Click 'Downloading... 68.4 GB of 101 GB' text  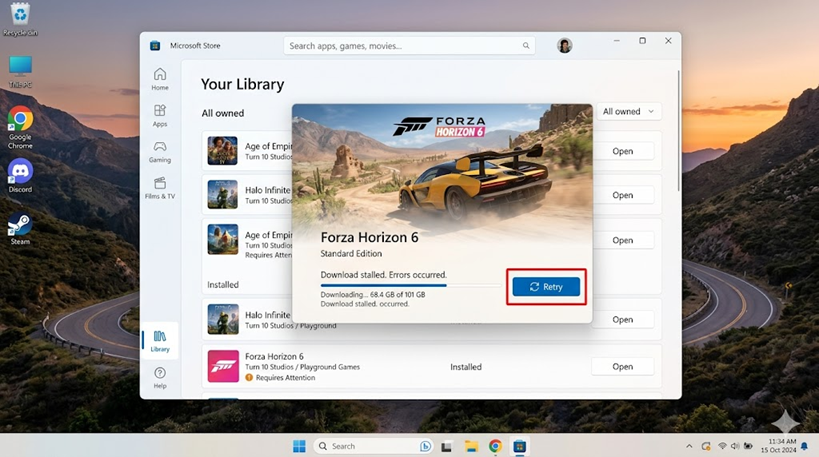(372, 295)
